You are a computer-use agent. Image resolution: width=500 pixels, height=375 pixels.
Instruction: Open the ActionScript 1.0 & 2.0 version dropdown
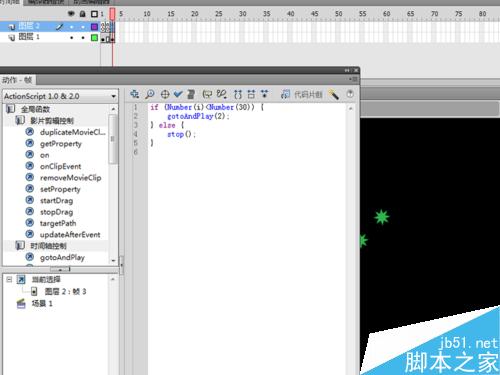point(60,96)
